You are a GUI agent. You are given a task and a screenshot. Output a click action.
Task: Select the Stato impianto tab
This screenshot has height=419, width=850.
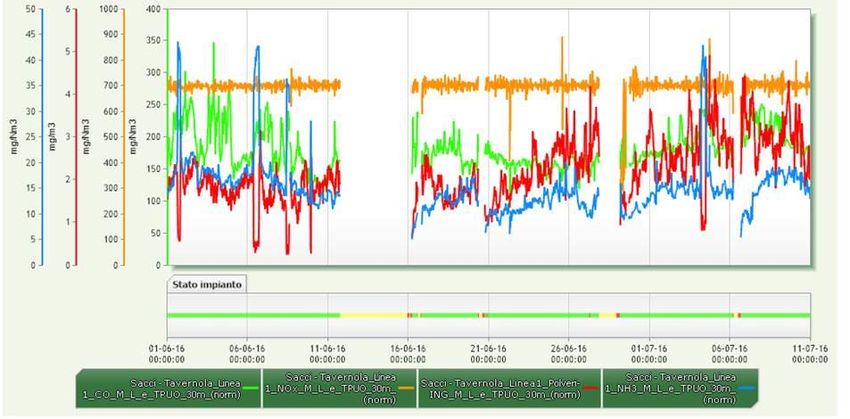[206, 284]
